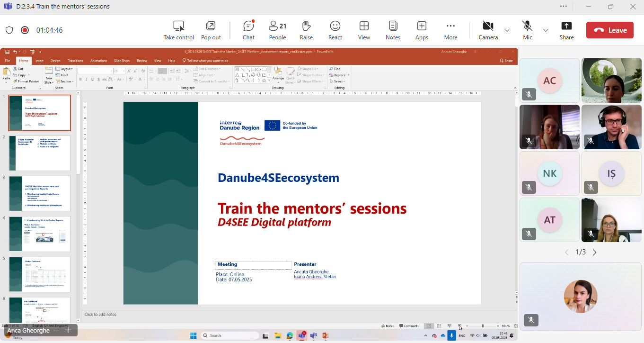This screenshot has height=343, width=644.
Task: Adjust the PowerPoint zoom slider
Action: click(x=482, y=326)
